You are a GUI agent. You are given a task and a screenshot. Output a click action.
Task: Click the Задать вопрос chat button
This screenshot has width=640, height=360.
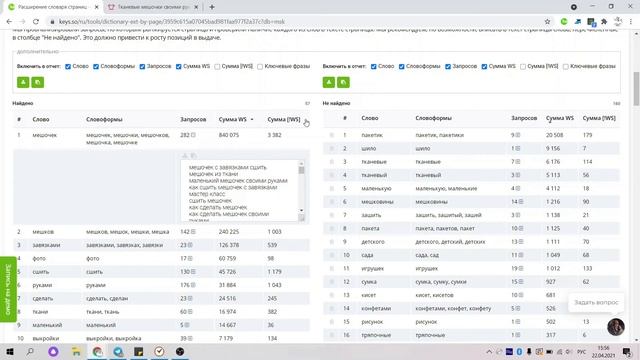(x=596, y=302)
